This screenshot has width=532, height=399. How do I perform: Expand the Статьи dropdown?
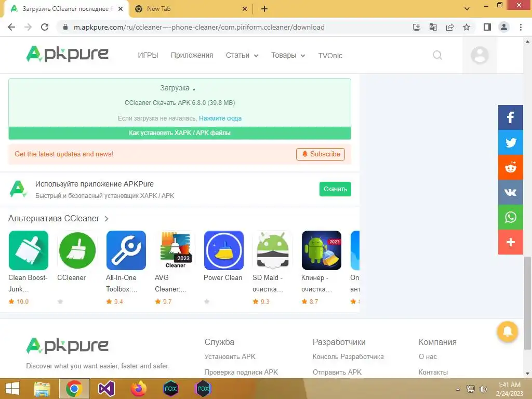[x=242, y=55]
